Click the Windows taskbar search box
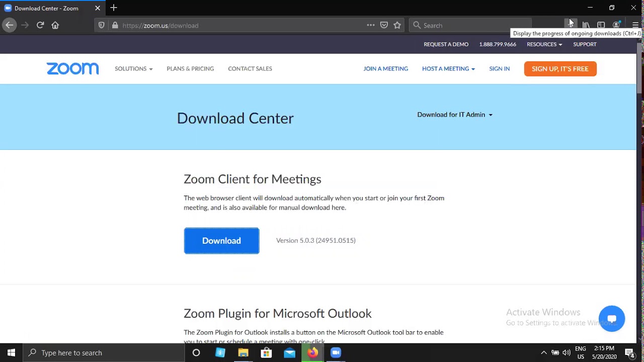 [x=104, y=353]
